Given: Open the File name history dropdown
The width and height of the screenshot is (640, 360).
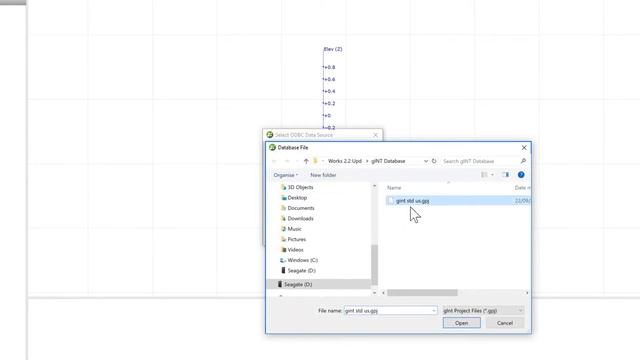Looking at the screenshot, I should click(x=434, y=311).
